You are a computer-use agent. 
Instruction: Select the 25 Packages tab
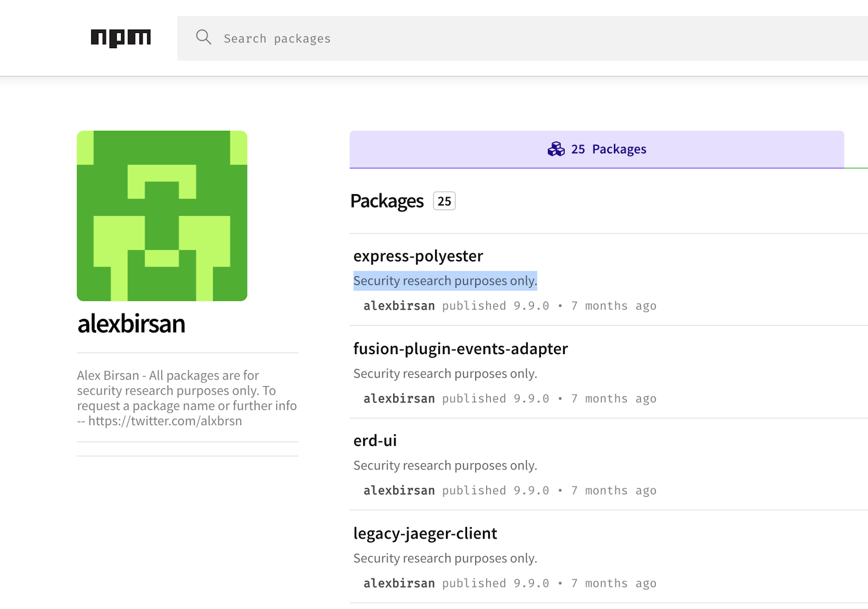[x=597, y=149]
